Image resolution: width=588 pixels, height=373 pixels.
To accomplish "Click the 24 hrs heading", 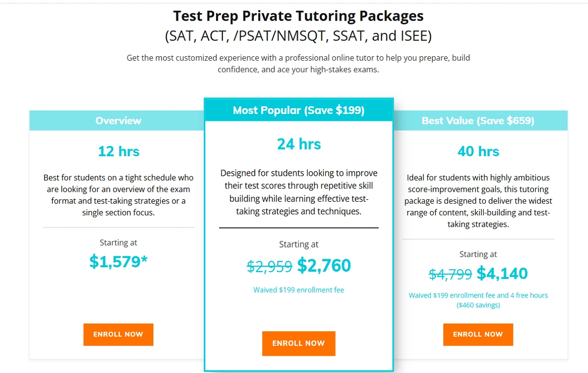I will tap(299, 144).
